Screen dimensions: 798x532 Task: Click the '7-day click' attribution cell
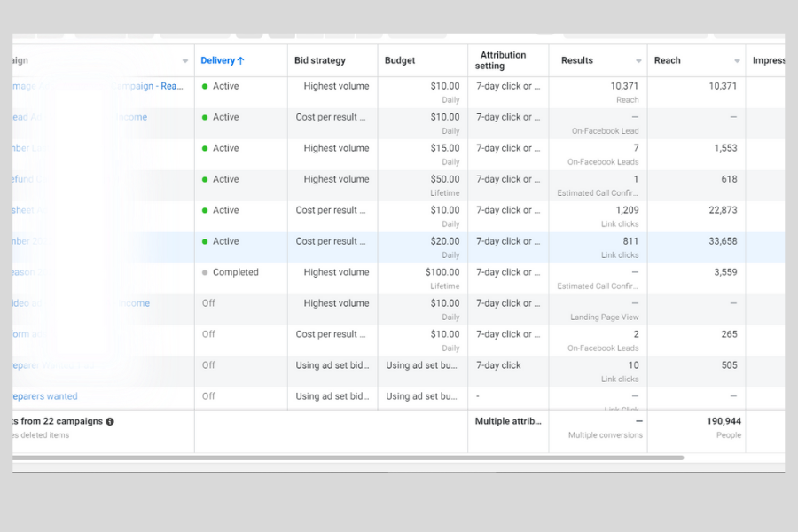[498, 365]
